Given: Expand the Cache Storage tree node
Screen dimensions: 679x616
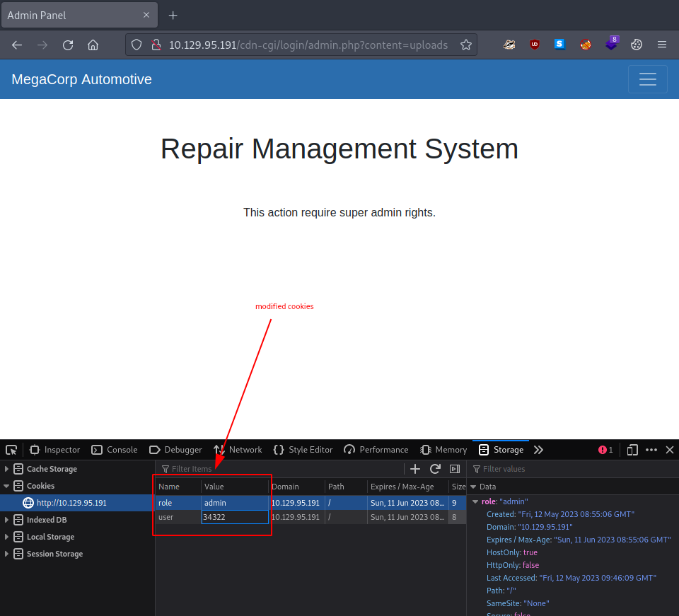Looking at the screenshot, I should (x=8, y=469).
